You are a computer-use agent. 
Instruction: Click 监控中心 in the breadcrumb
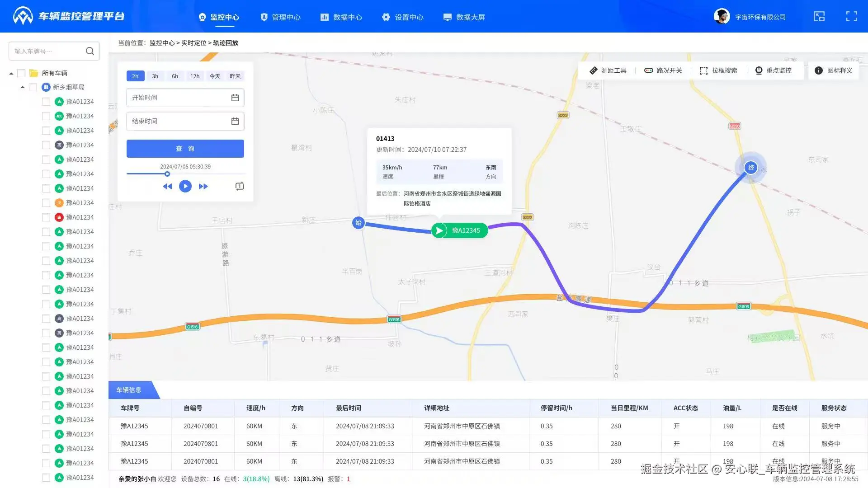pyautogui.click(x=162, y=43)
